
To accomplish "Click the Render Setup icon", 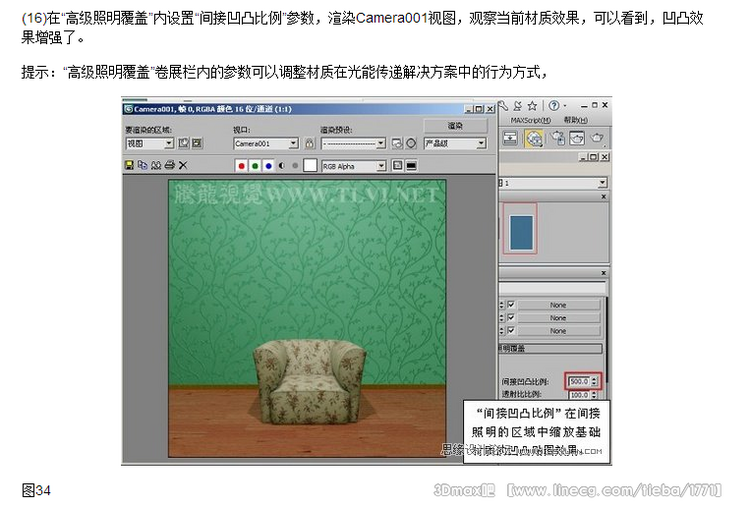I will coord(397,143).
